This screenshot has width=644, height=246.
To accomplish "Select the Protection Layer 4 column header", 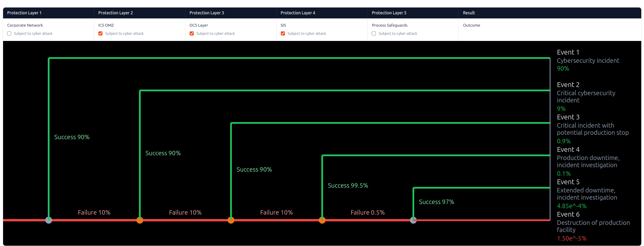I will (x=298, y=13).
